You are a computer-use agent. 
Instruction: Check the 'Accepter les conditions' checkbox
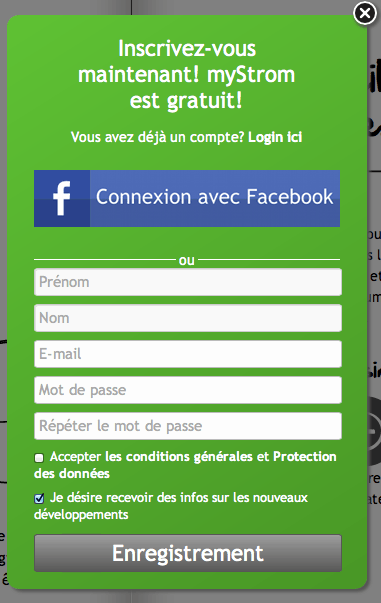pos(39,458)
